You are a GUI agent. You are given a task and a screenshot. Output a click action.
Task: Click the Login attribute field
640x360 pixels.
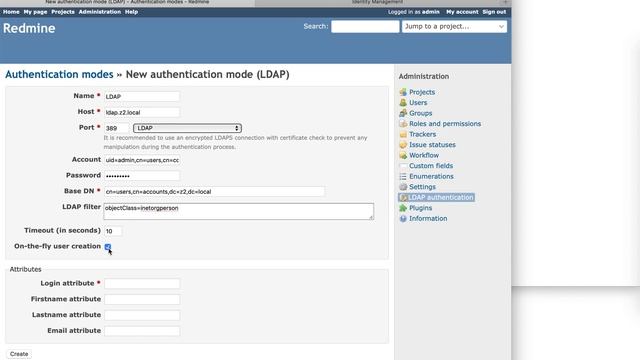coord(142,284)
